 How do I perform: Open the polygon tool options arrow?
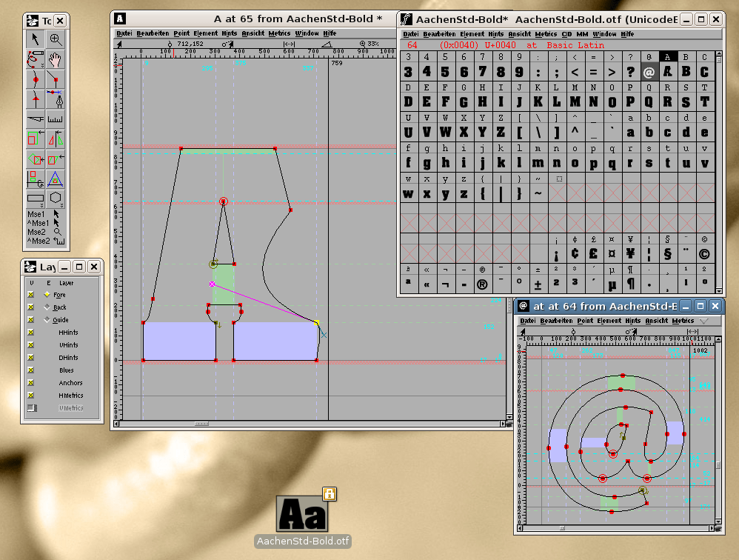pyautogui.click(x=61, y=205)
